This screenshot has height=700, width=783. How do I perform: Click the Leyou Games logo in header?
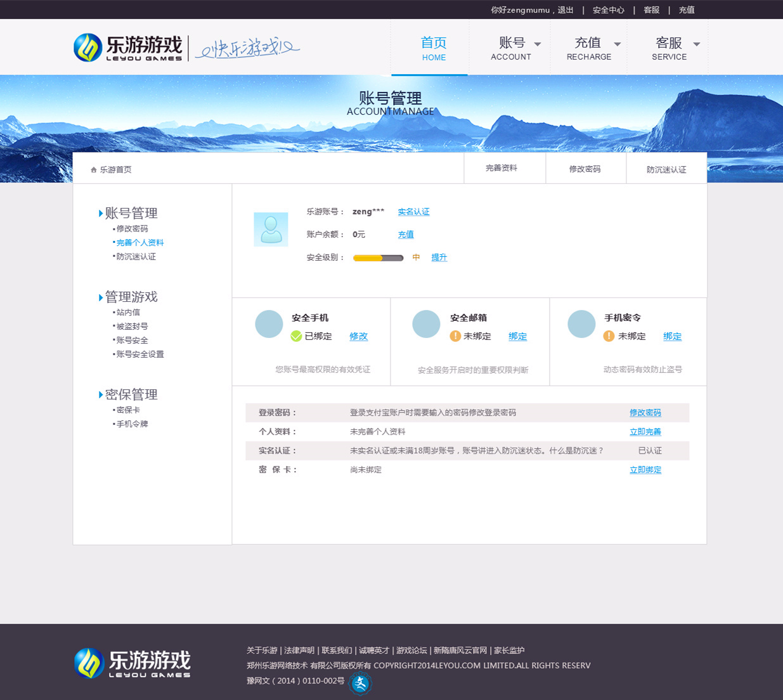click(128, 48)
